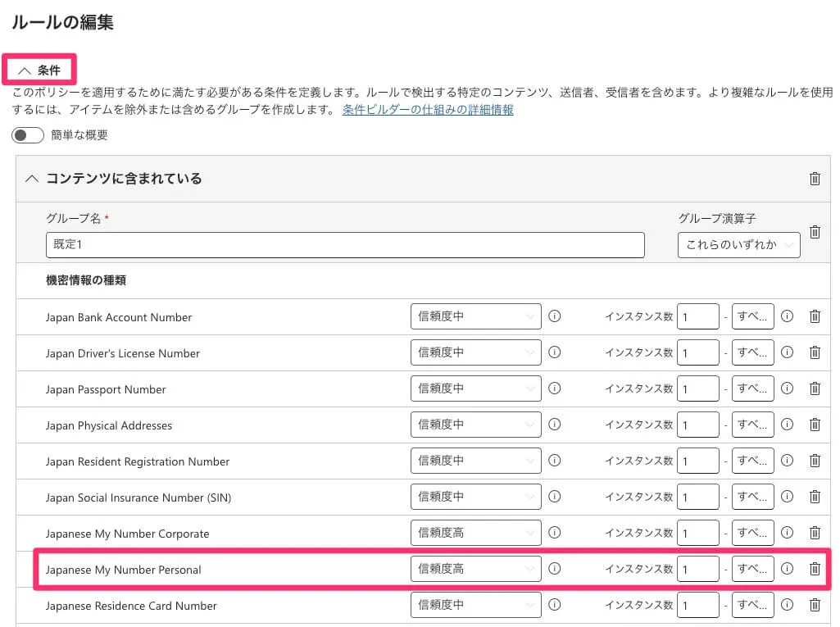Click maximum instance field for Japan Social Insurance Number
The image size is (840, 627).
click(x=752, y=497)
